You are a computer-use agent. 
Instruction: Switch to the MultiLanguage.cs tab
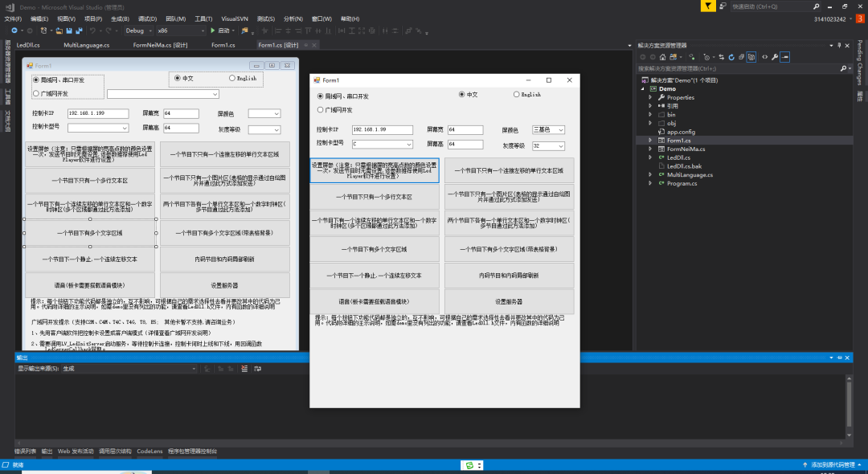click(86, 45)
